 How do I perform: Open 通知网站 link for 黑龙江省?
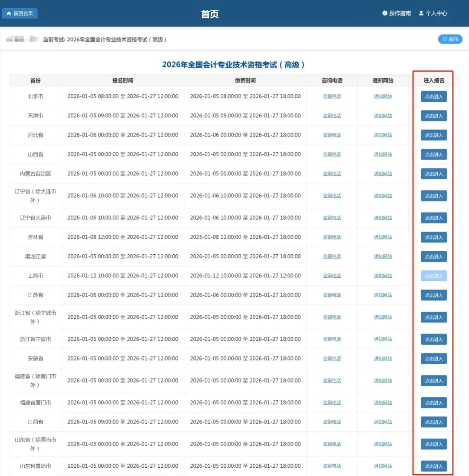tap(383, 256)
